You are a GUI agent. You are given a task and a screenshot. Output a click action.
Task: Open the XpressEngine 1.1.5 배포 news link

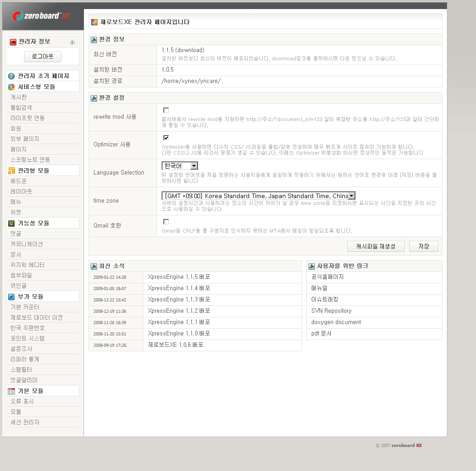pyautogui.click(x=179, y=277)
